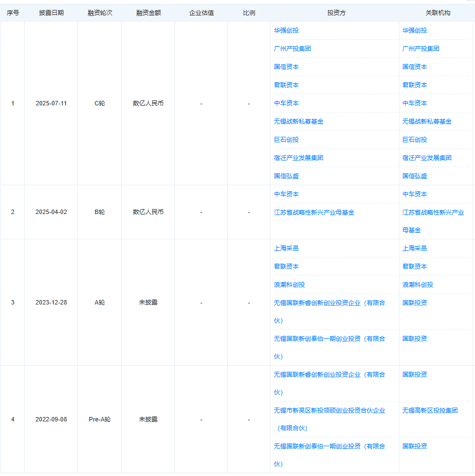Click the 序号 column header

(13, 13)
